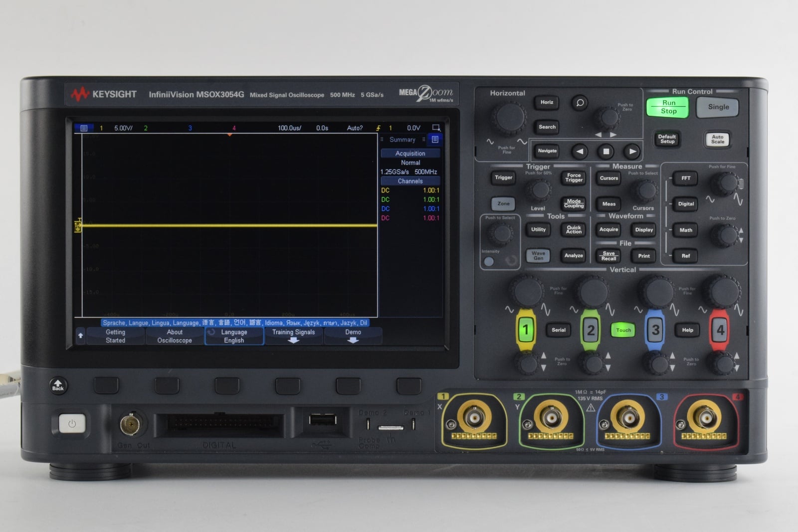The height and width of the screenshot is (532, 798).
Task: Toggle channel 4 red button
Action: point(720,330)
